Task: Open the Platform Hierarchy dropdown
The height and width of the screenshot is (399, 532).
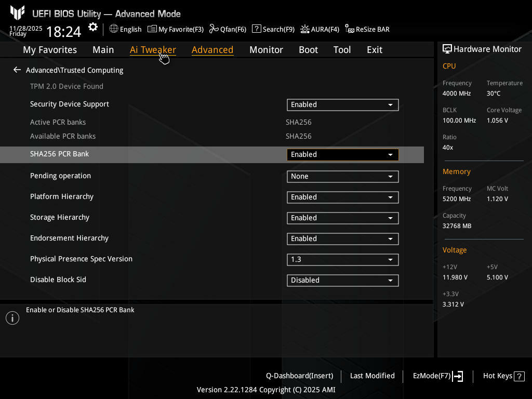Action: [x=342, y=197]
